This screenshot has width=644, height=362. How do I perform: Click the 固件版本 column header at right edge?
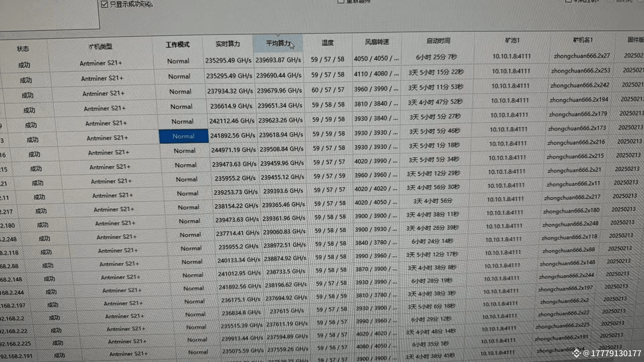point(635,40)
